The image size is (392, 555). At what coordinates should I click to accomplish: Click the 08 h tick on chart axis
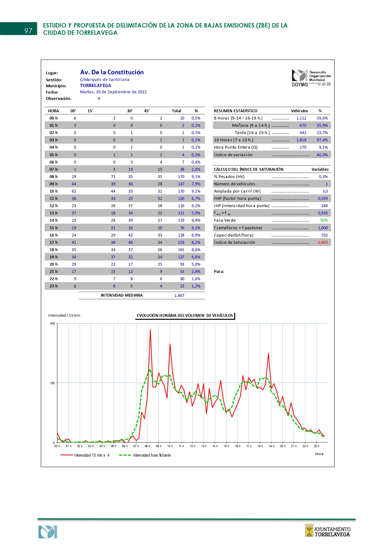pos(147,446)
